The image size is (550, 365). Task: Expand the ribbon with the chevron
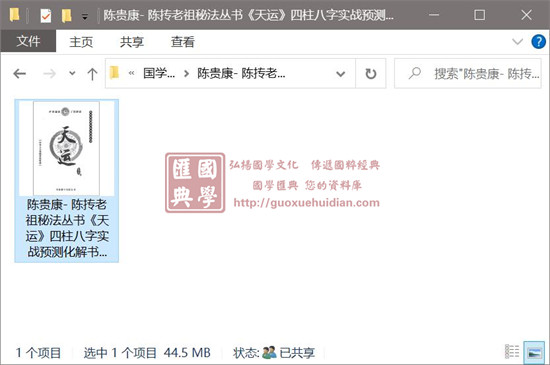(x=517, y=42)
